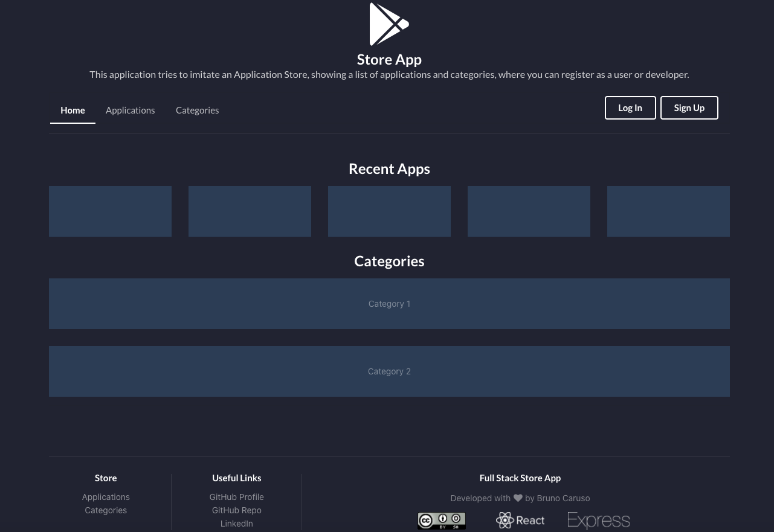The width and height of the screenshot is (774, 532).
Task: Open the Applications tab in navigation
Action: [x=130, y=110]
